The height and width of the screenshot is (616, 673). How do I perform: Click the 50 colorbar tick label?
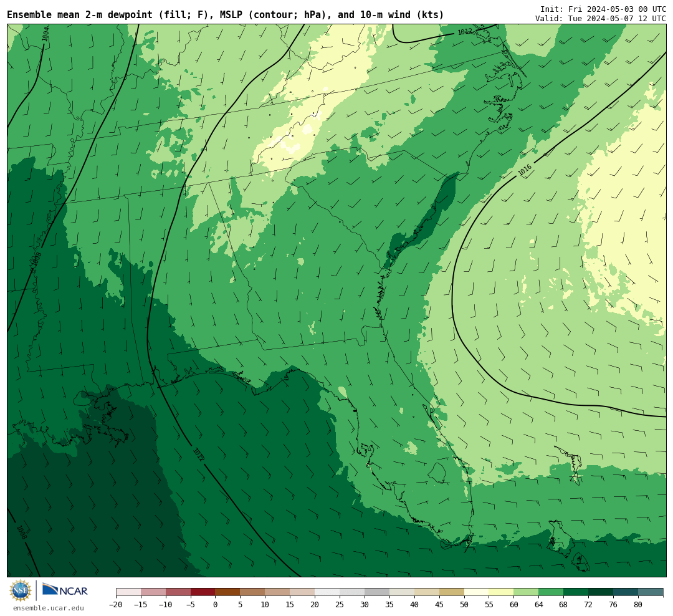click(464, 604)
